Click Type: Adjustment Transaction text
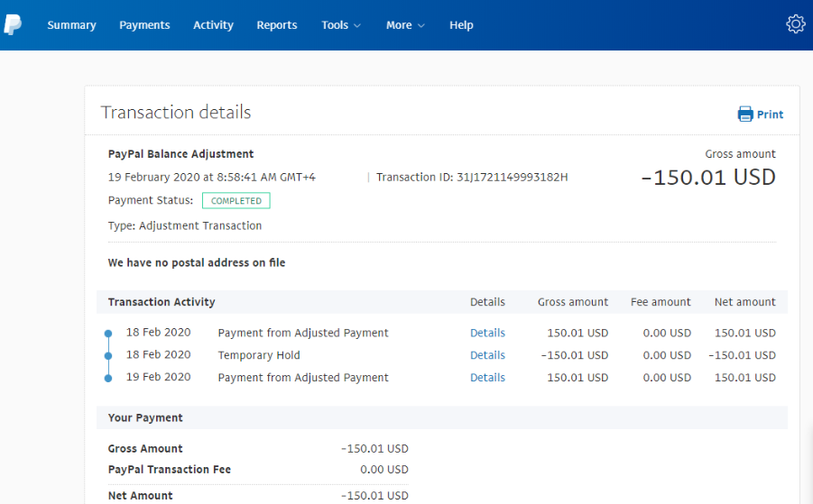This screenshot has height=504, width=813. pos(185,225)
